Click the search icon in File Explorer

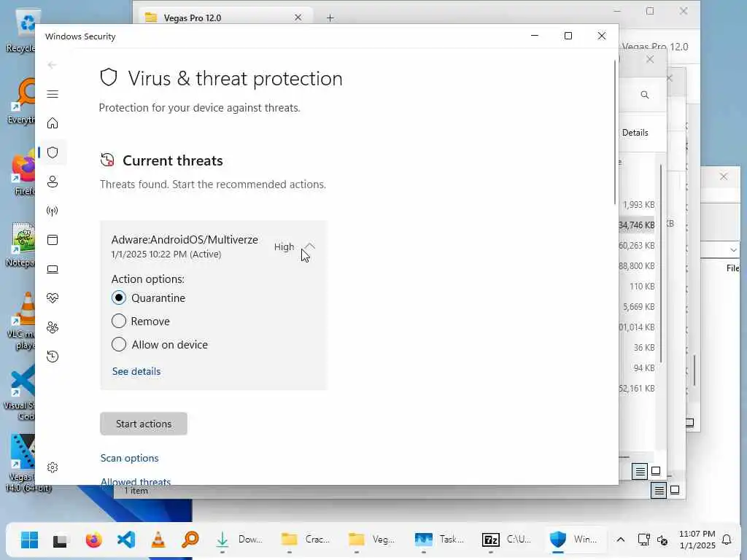645,95
